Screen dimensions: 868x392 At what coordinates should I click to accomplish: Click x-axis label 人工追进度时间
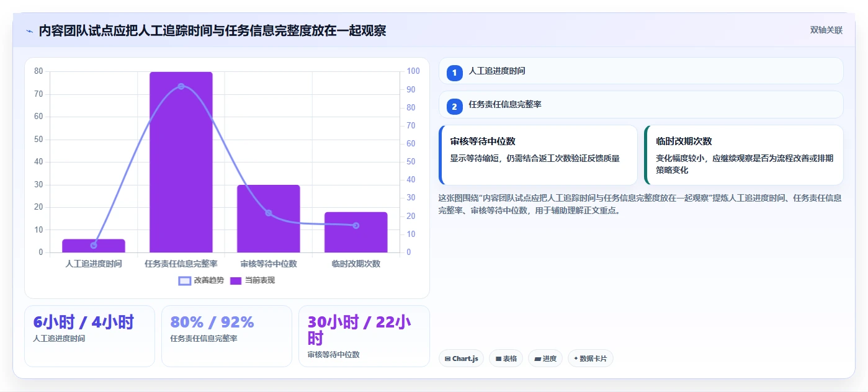coord(94,264)
